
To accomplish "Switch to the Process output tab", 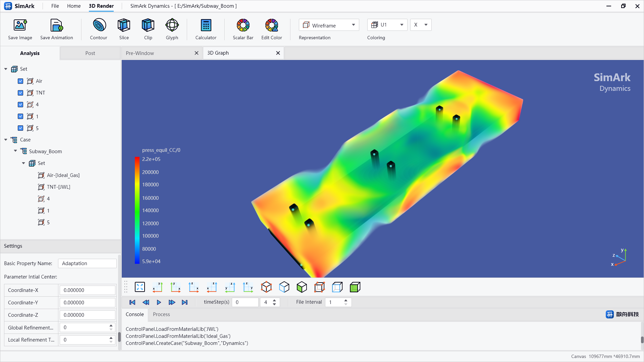I will (161, 314).
